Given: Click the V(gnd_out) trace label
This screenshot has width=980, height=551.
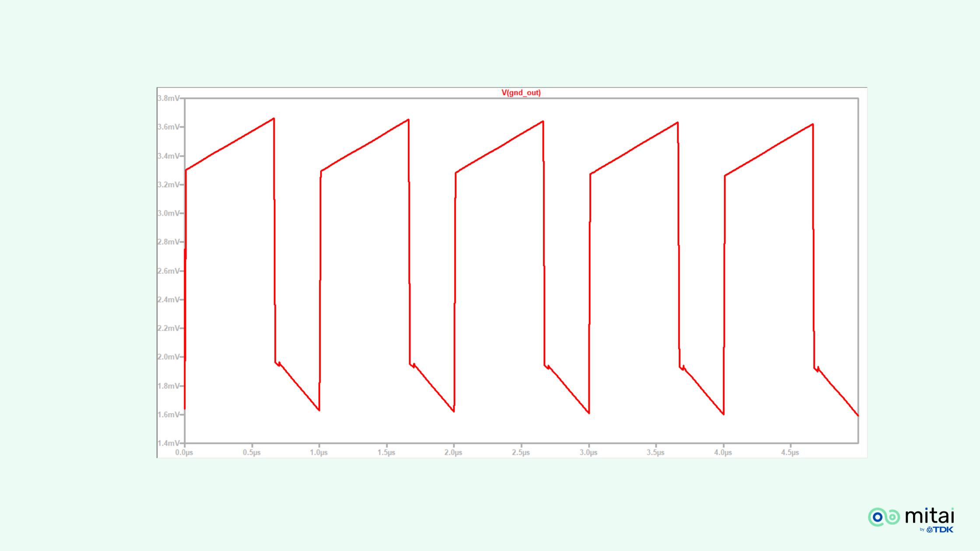Looking at the screenshot, I should pos(521,93).
